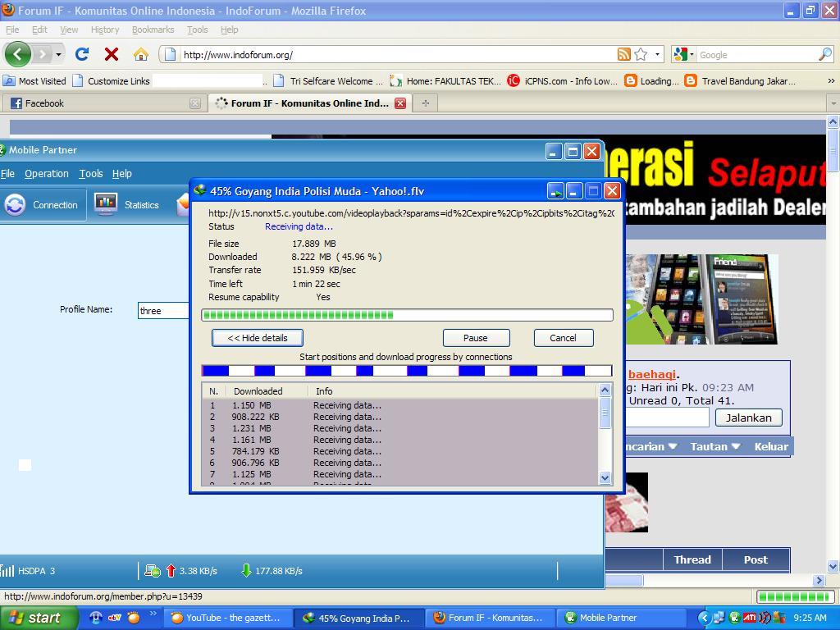
Task: Expand the bookmarks toolbar overflow chevron
Action: 831,81
